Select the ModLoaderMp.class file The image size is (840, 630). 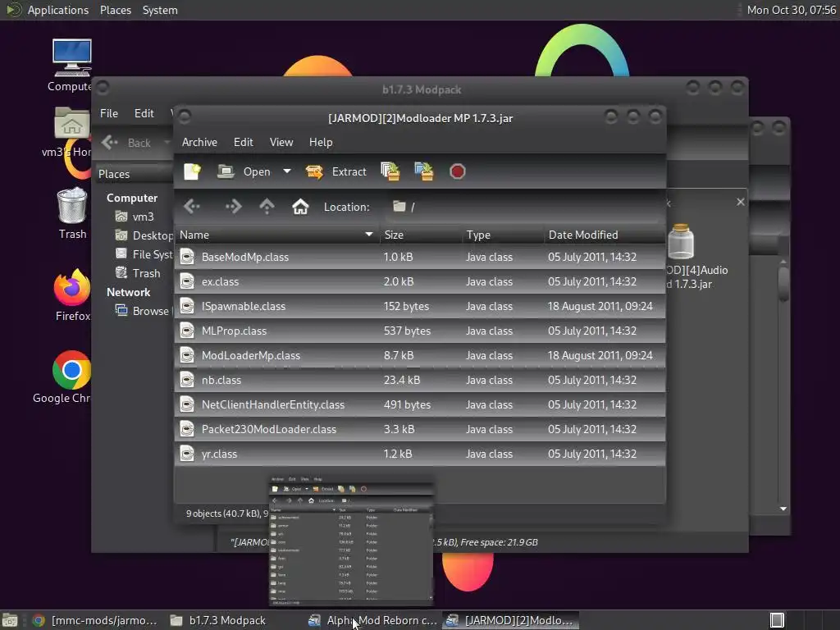[x=420, y=356]
